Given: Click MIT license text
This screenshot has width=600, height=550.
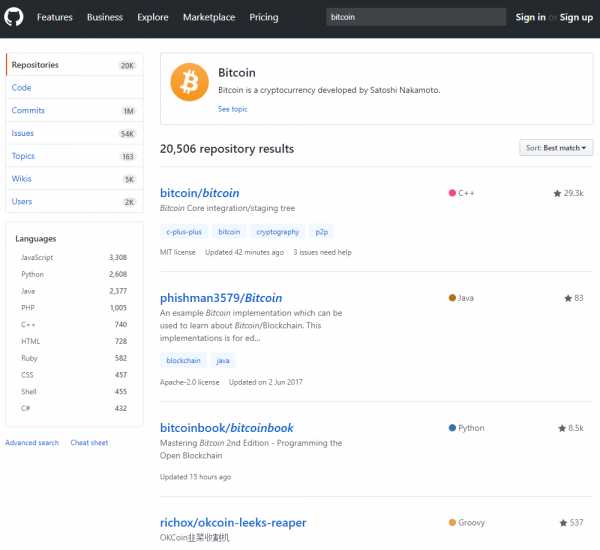Looking at the screenshot, I should (178, 252).
